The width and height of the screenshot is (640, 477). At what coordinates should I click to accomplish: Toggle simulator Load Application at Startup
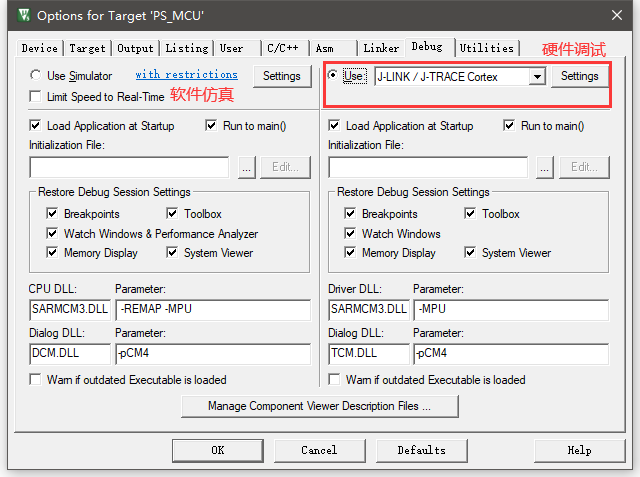point(36,125)
